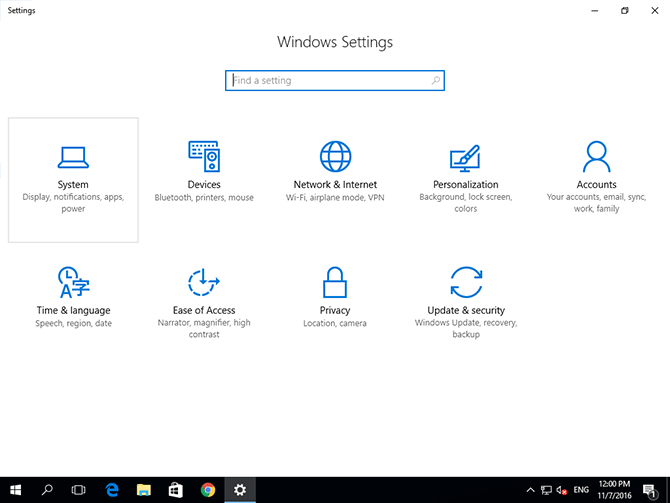The image size is (670, 503).
Task: Open Privacy padlock icon
Action: click(335, 282)
